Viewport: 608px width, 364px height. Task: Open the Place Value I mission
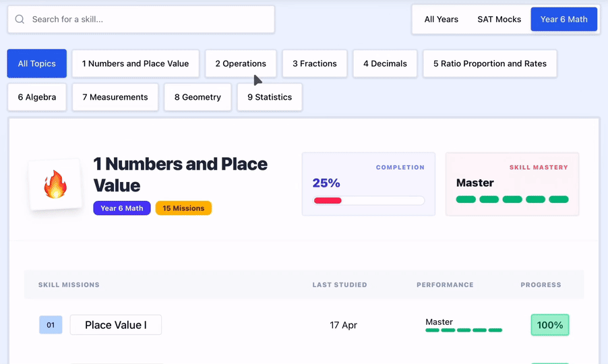pyautogui.click(x=115, y=325)
